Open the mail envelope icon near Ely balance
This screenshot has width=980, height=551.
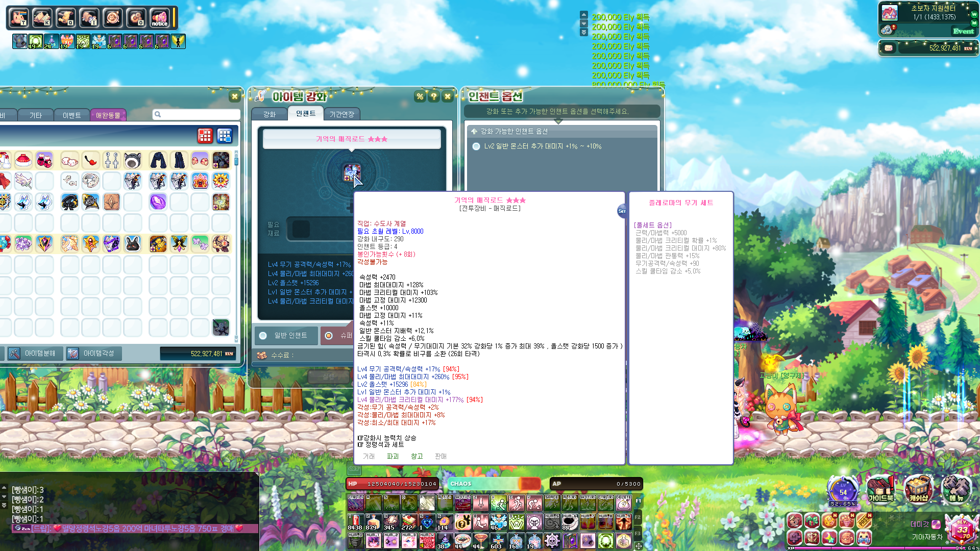click(889, 48)
